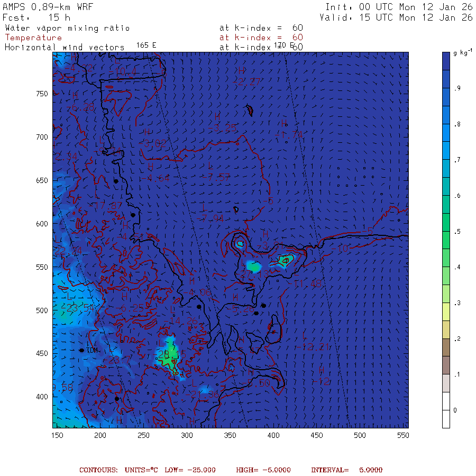Click the temperature high value "-3.25"

(x=222, y=128)
